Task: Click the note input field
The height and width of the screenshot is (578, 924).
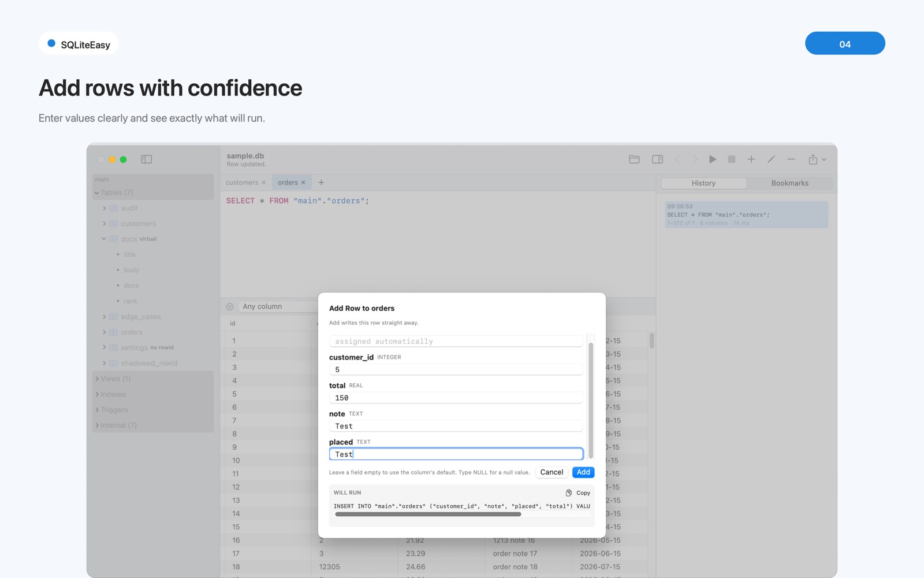Action: (x=456, y=426)
